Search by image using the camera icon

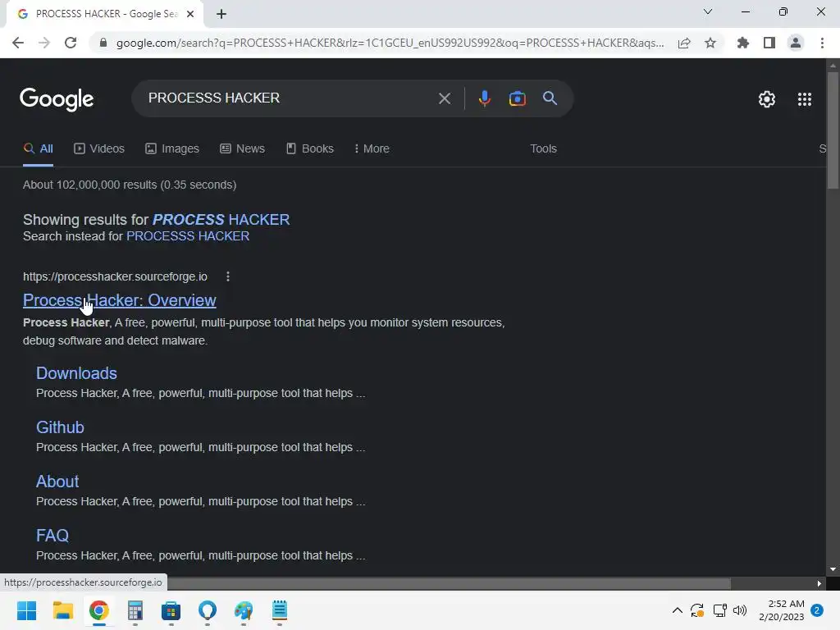pyautogui.click(x=517, y=98)
